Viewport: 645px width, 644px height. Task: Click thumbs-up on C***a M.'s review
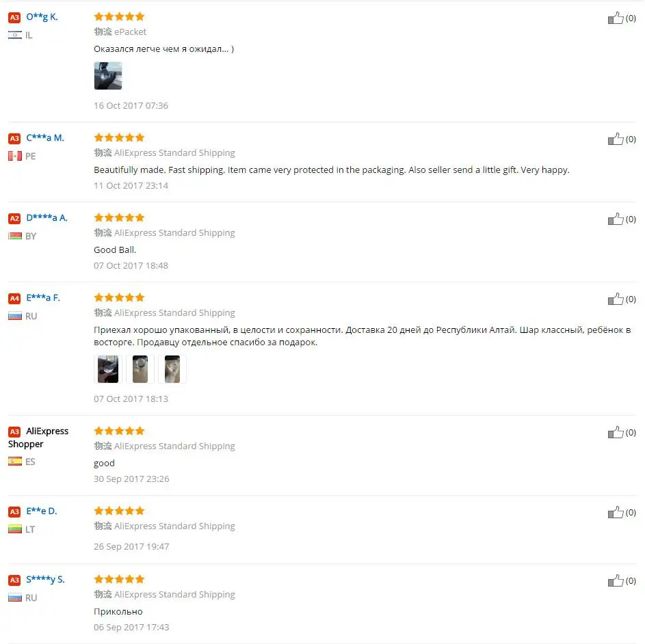click(x=616, y=139)
